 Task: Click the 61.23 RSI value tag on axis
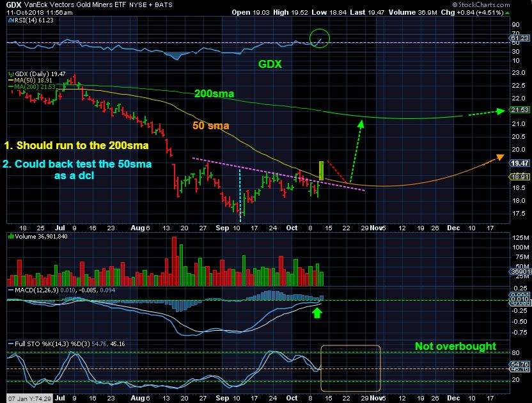tap(519, 38)
